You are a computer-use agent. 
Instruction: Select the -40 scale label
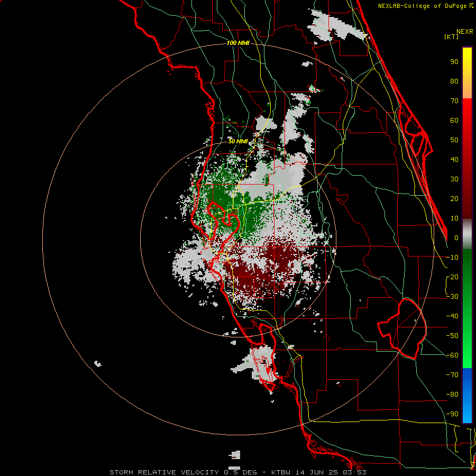click(452, 316)
